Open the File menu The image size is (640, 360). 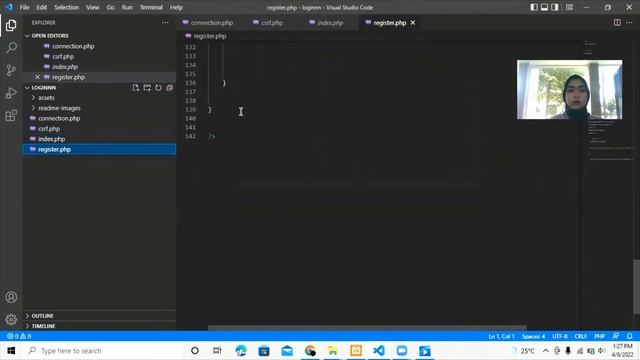pos(24,7)
